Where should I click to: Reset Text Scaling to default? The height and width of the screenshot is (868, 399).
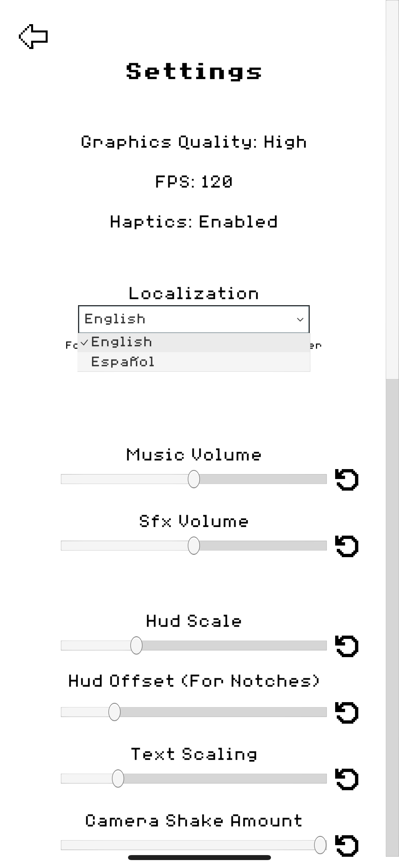pyautogui.click(x=347, y=779)
